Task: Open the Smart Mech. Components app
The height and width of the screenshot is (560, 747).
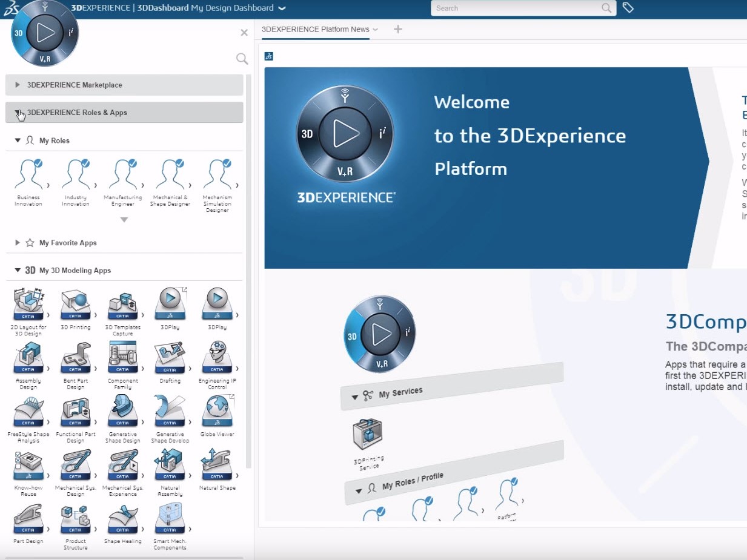Action: [170, 518]
